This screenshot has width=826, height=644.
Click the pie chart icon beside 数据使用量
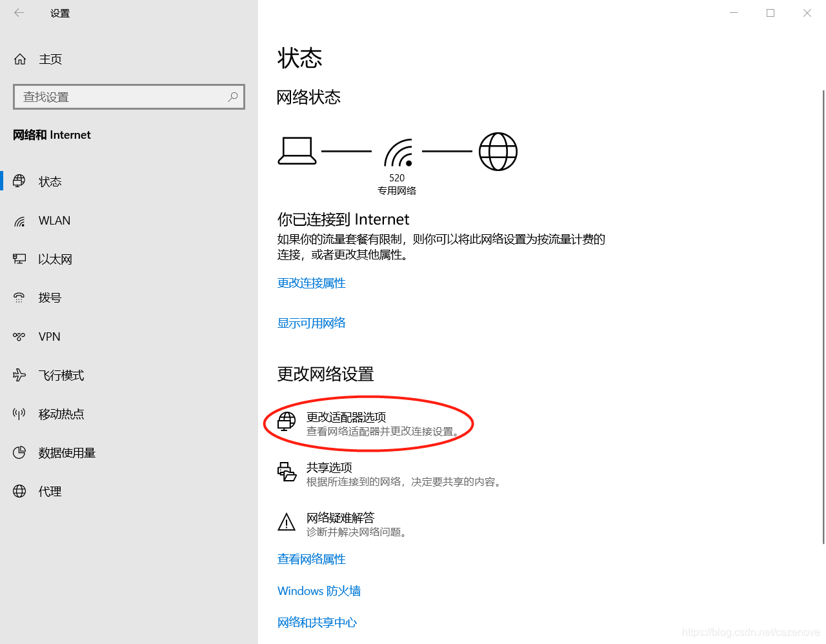point(19,452)
